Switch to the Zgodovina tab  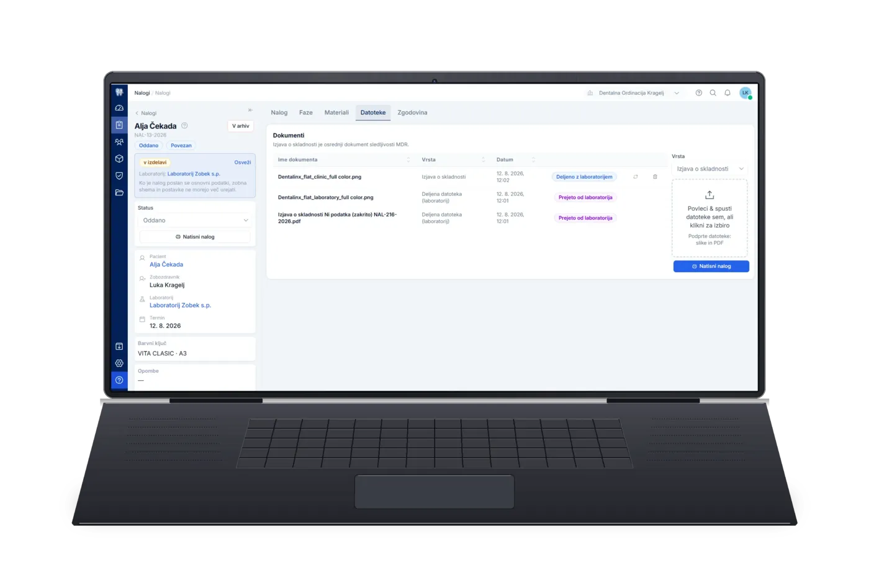tap(412, 113)
